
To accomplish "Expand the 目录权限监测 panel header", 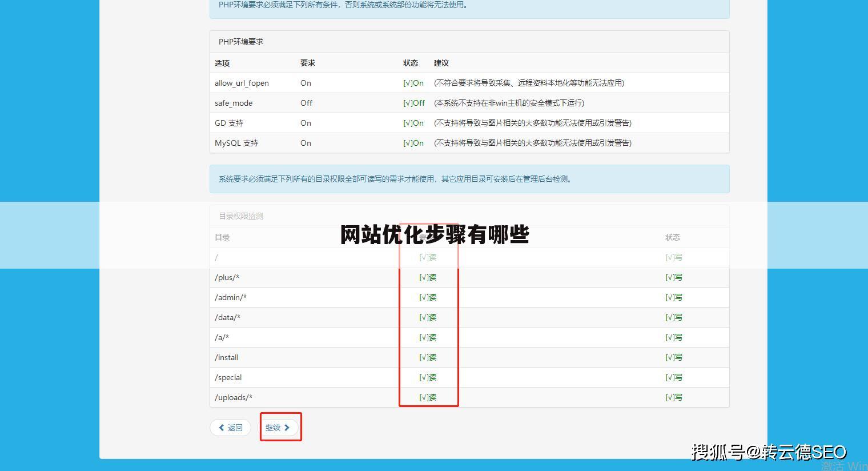I will (x=240, y=215).
